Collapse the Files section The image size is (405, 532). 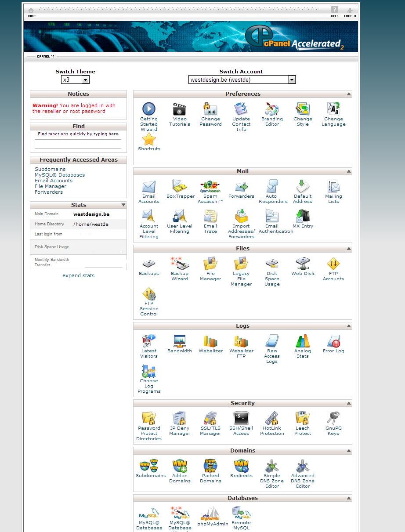point(349,249)
